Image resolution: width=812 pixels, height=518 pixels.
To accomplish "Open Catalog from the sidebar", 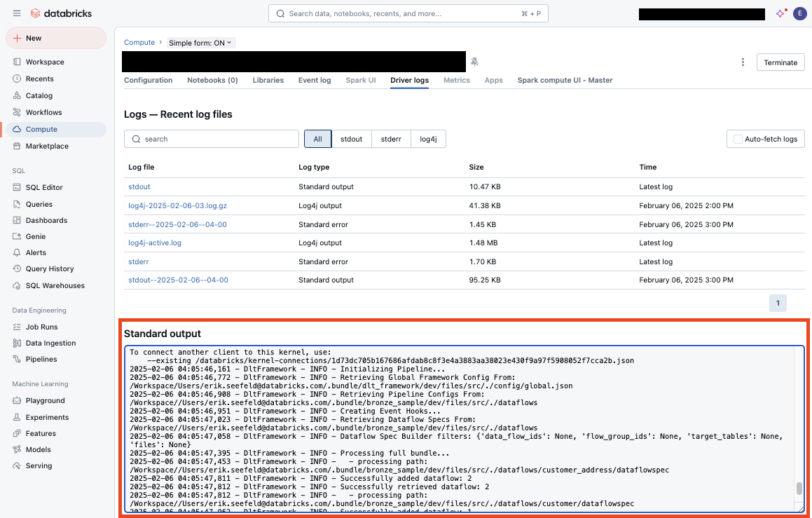I will click(x=39, y=95).
